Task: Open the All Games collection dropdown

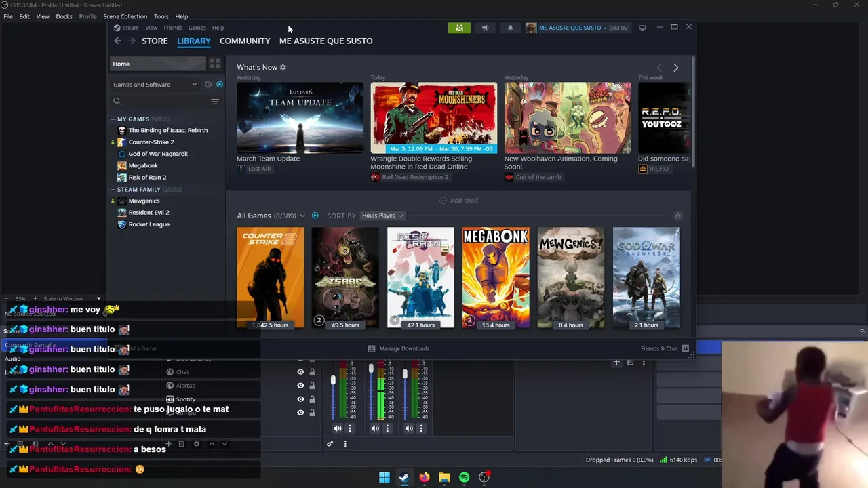Action: (x=302, y=216)
